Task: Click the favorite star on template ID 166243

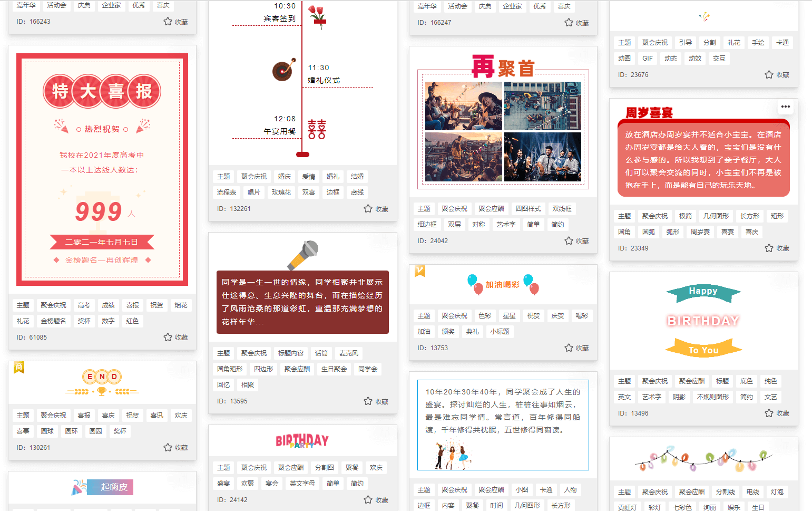Action: (x=169, y=22)
